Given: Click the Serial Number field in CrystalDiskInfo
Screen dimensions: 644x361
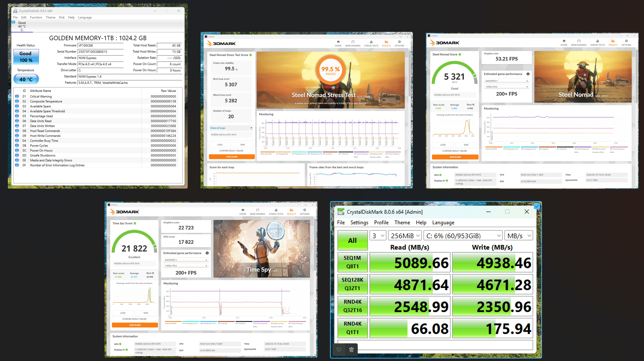Looking at the screenshot, I should 100,52.
